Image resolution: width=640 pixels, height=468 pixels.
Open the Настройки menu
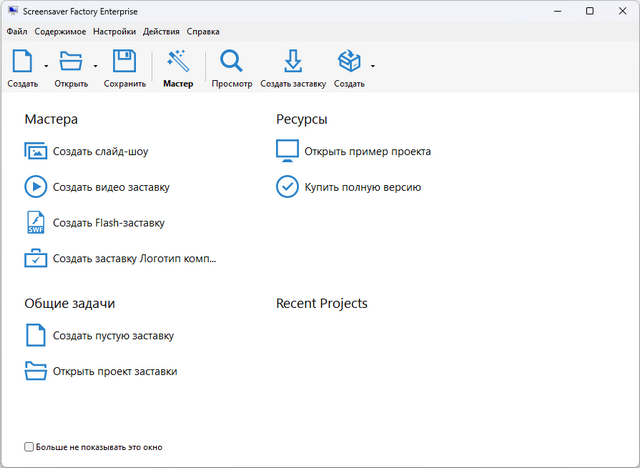[114, 31]
